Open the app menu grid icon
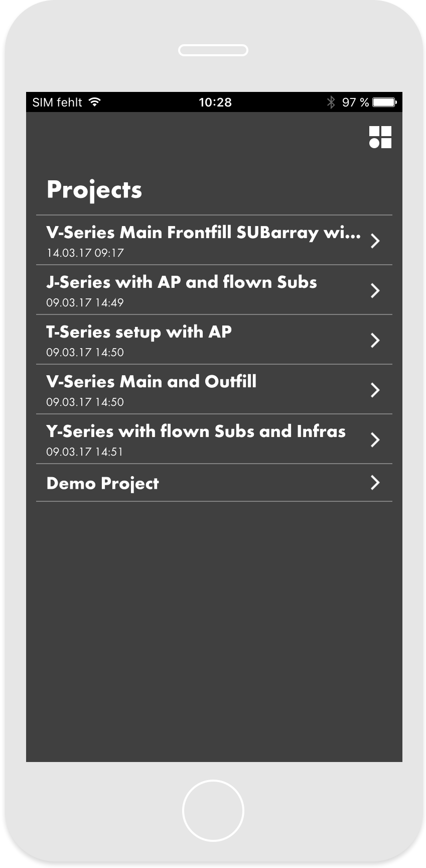426x868 pixels. coord(380,137)
